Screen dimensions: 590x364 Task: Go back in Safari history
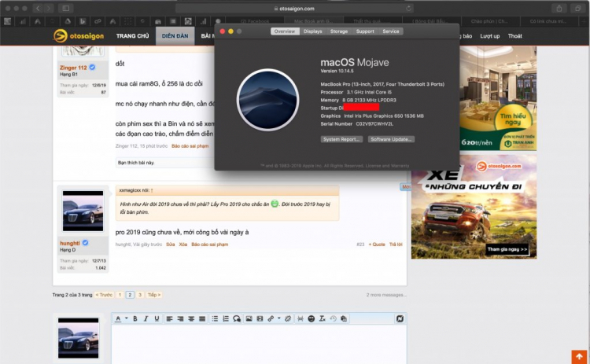tap(38, 9)
